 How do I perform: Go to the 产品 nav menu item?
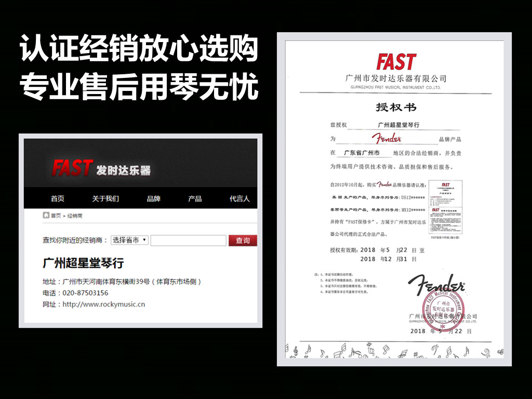195,198
